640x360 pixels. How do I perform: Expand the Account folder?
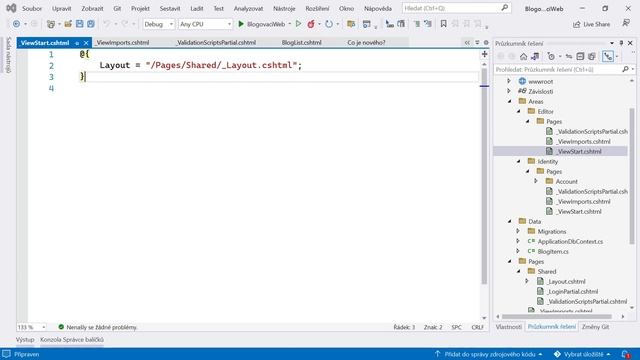pos(536,181)
